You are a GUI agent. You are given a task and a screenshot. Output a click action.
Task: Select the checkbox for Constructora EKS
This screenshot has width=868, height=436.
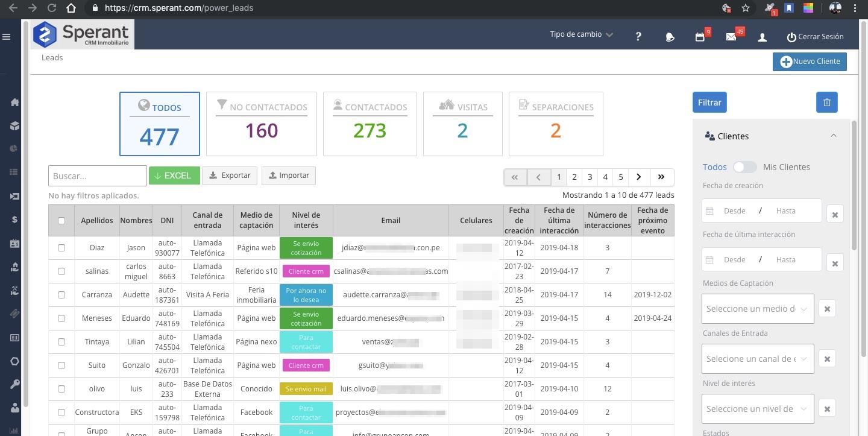[x=61, y=412]
